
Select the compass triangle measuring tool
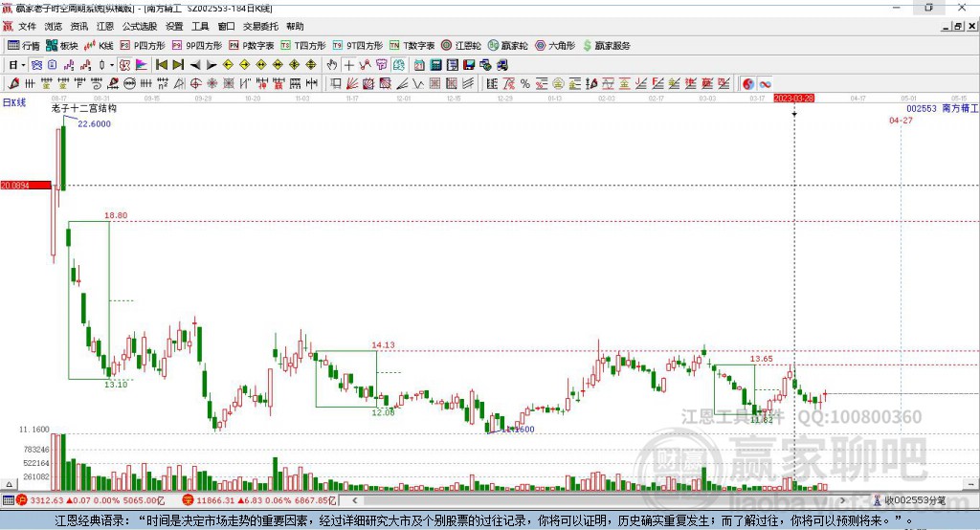point(179,84)
